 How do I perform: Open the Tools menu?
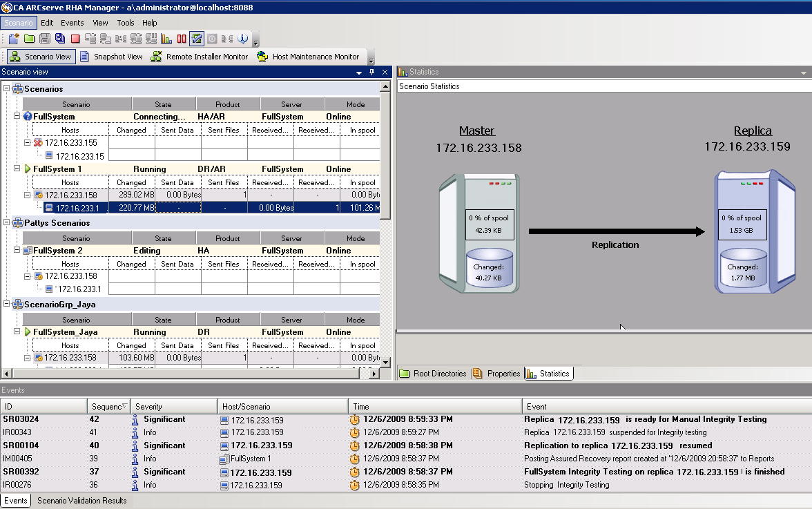click(x=125, y=23)
